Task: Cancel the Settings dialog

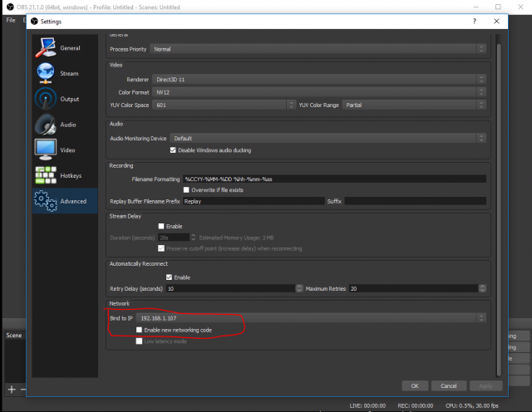Action: [448, 385]
